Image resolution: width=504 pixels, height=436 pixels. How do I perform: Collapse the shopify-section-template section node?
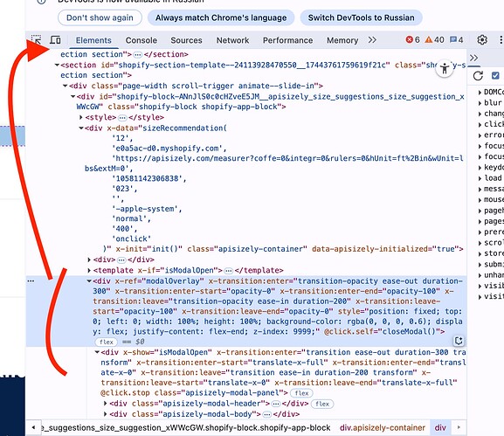[57, 65]
